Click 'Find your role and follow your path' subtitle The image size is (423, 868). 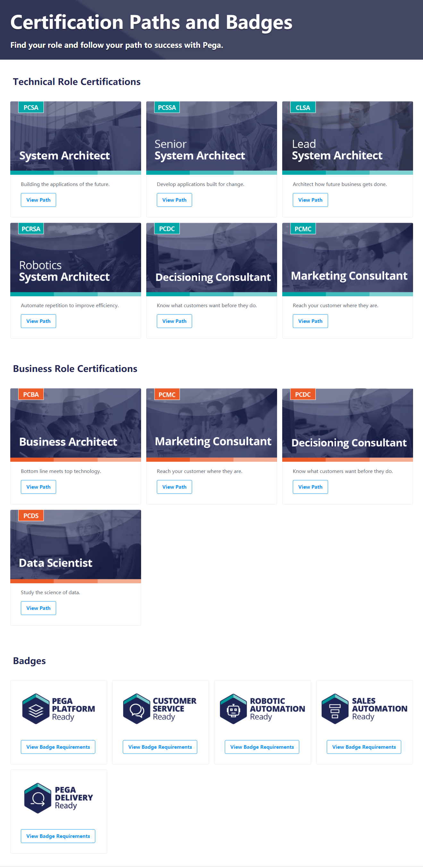tap(117, 45)
